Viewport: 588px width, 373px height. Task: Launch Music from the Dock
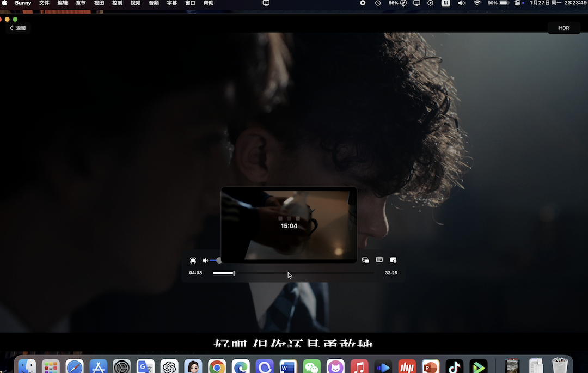[359, 366]
